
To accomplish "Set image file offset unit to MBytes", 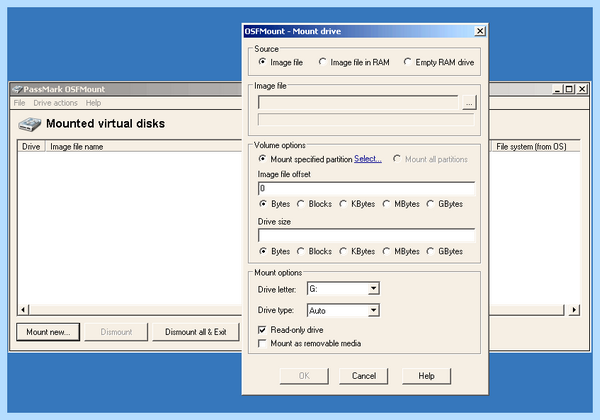I will pos(386,204).
